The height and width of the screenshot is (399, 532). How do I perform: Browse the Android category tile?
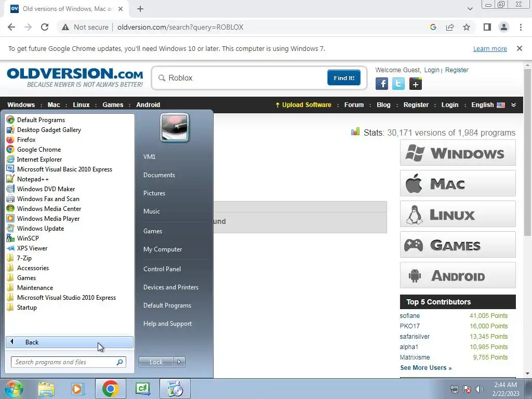point(458,275)
